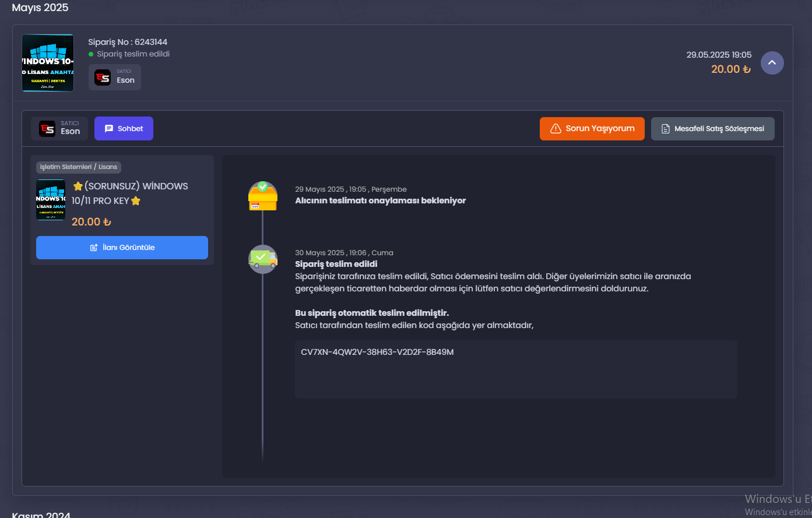812x518 pixels.
Task: Click the listing icon inside İlanı Görüntüle
Action: tap(94, 248)
